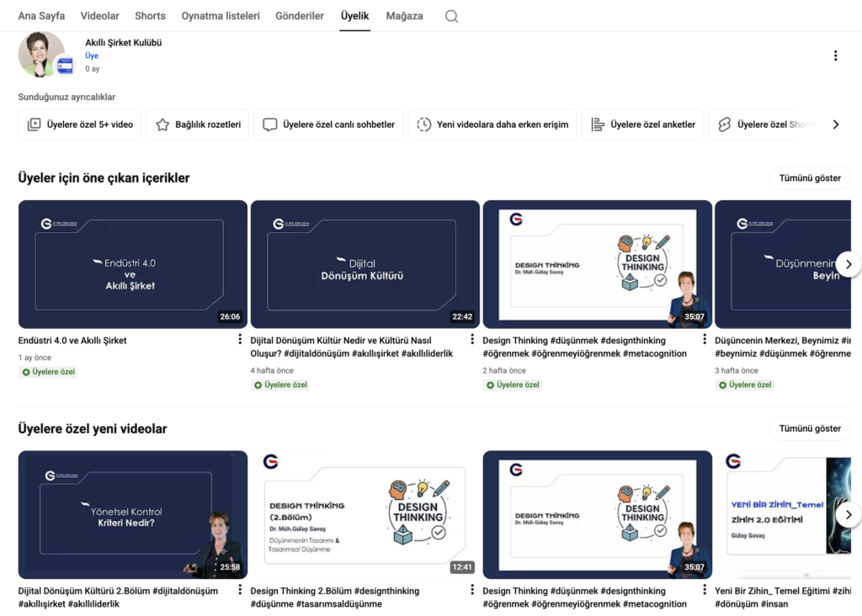Click Endüstri 4.0 ve Akıllı Şirket title
Viewport: 862px width, 616px height.
tap(72, 341)
